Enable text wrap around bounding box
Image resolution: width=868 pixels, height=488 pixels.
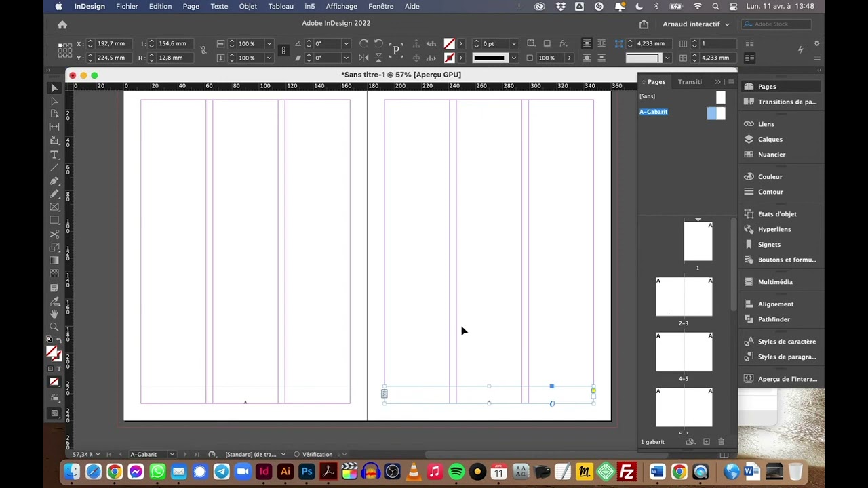tap(601, 43)
